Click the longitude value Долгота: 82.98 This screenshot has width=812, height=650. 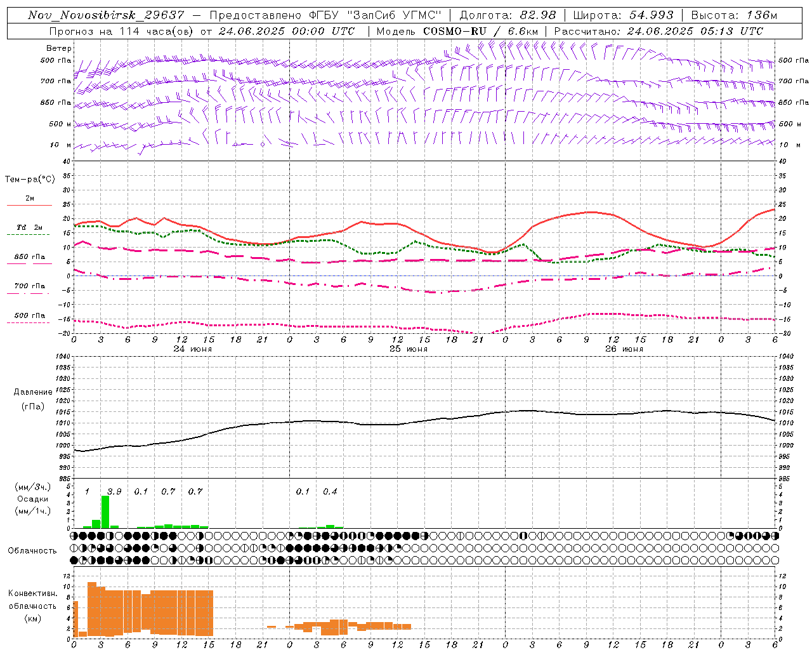coord(507,15)
